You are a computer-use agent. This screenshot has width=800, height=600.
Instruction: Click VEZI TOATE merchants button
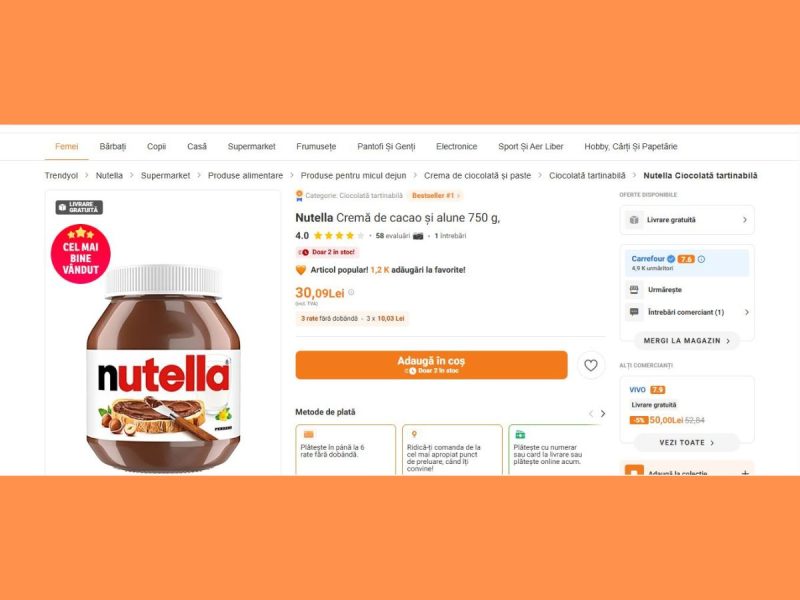coord(687,443)
